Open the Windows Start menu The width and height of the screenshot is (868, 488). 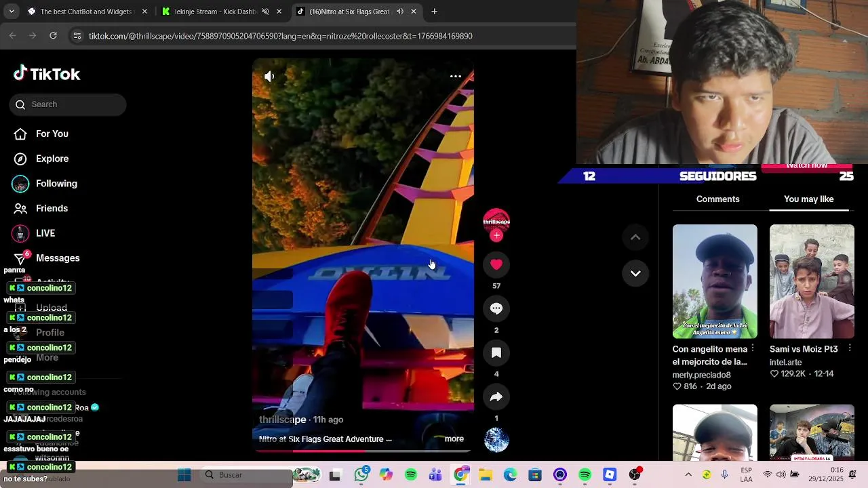tap(184, 475)
